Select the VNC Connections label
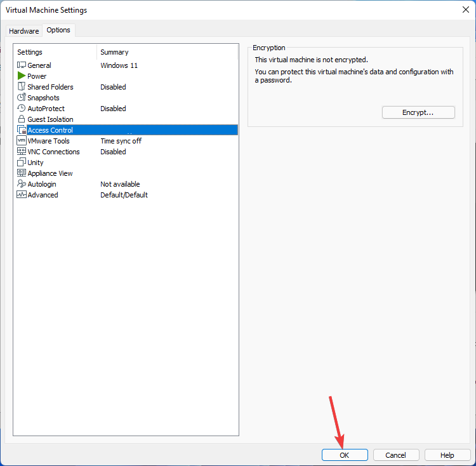 [x=54, y=152]
